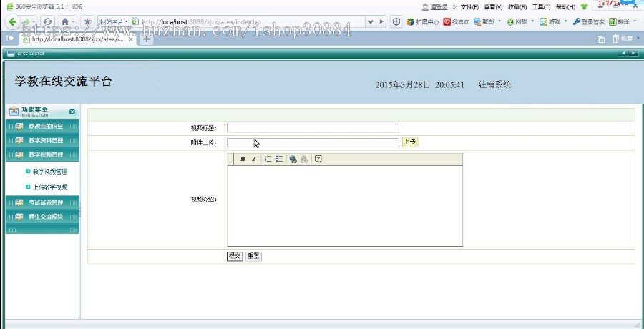Toggle Bold in the editor toolbar
This screenshot has width=644, height=329.
[x=243, y=159]
